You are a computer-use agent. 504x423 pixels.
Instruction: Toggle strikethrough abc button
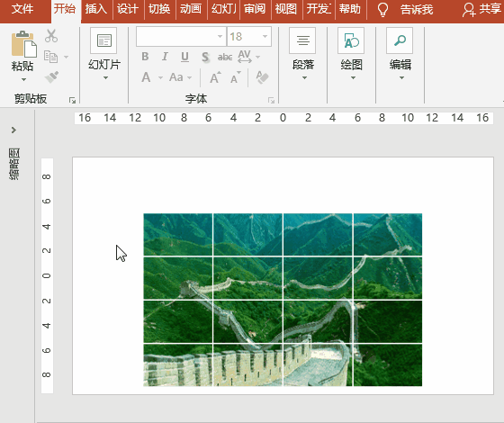pyautogui.click(x=225, y=58)
